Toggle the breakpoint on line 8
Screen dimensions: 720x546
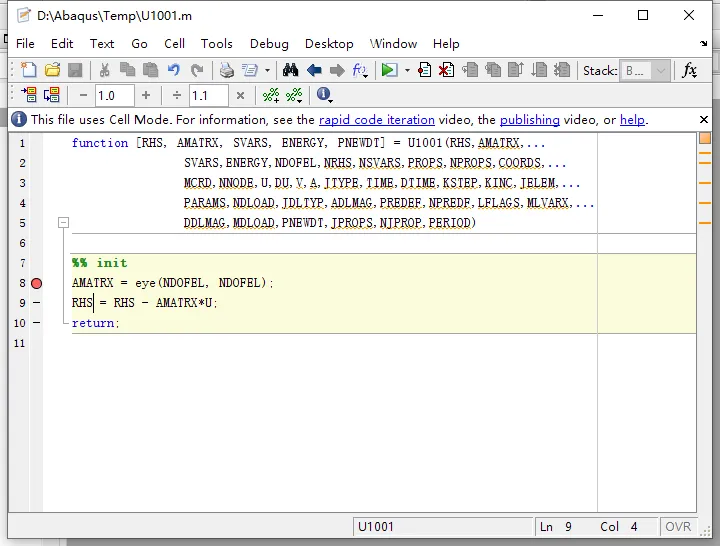point(36,283)
